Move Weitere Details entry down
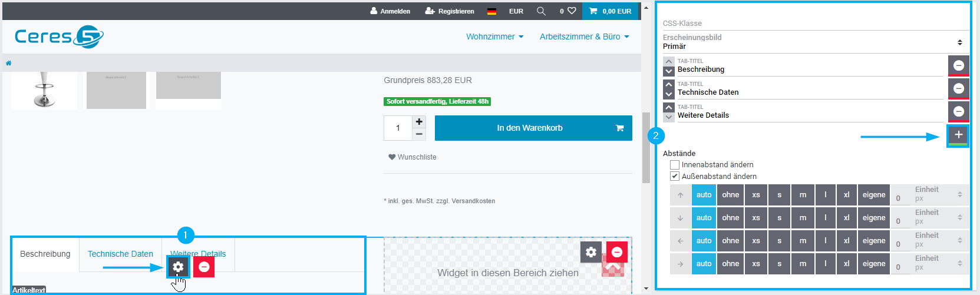Screen dimensions: 980x295 tap(668, 117)
